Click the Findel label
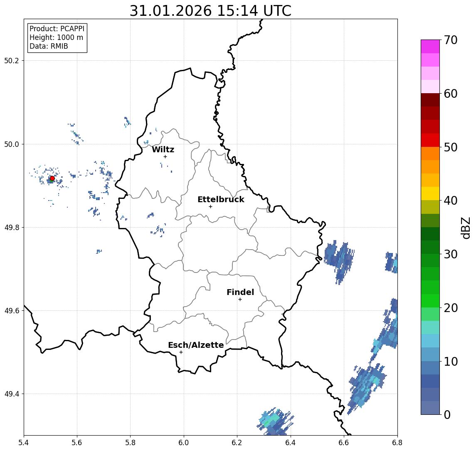Image resolution: width=476 pixels, height=451 pixels. 240,292
